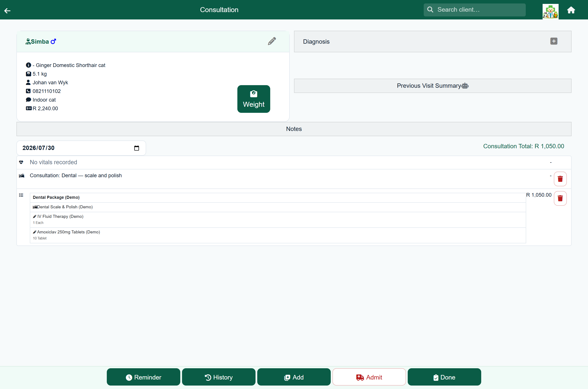
Task: Open the home screen icon
Action: [x=571, y=10]
